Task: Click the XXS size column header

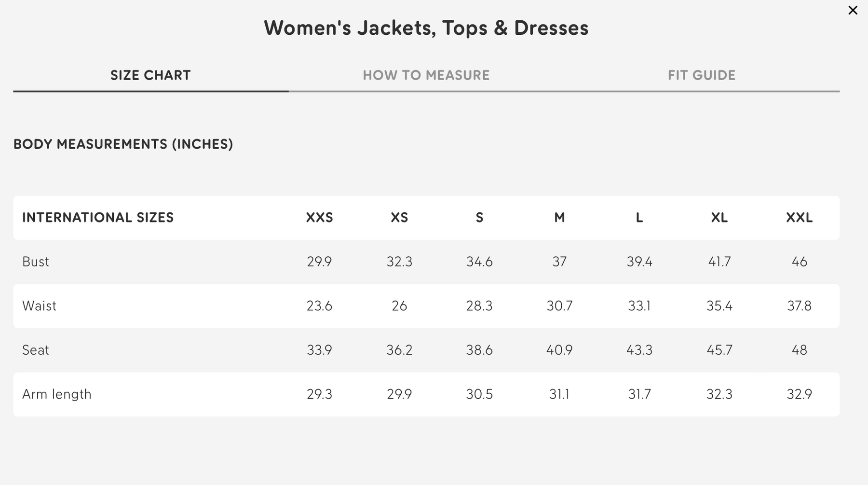Action: coord(319,218)
